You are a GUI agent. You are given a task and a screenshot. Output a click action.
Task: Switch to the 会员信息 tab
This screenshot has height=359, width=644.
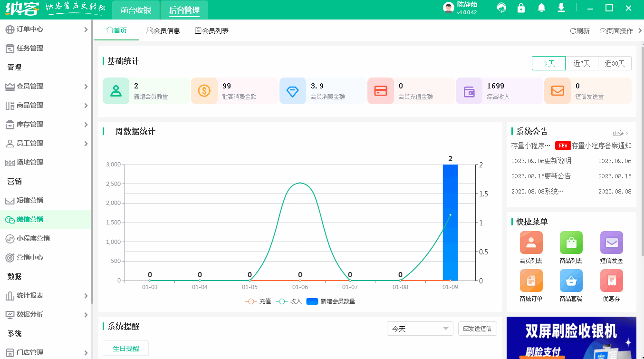click(x=163, y=30)
